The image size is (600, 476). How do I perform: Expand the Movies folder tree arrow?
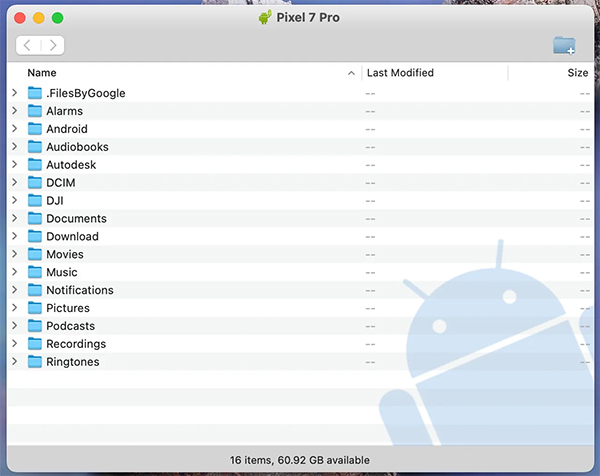coord(14,255)
